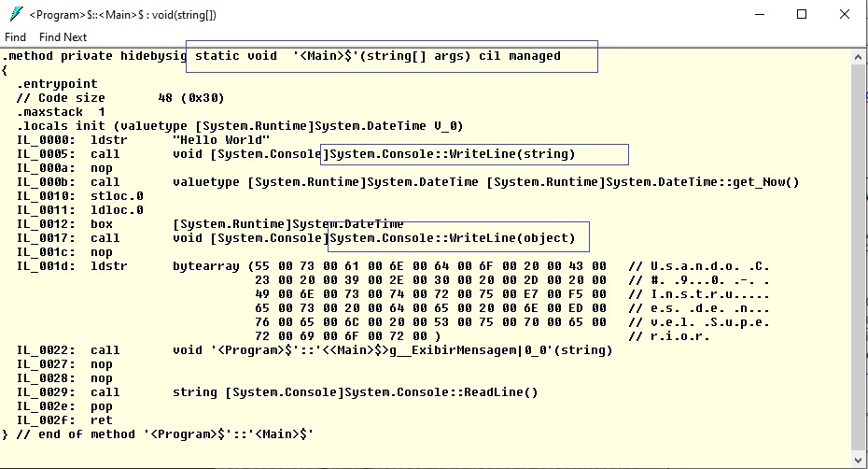Click the ILDASM lightning icon in title bar

(17, 14)
